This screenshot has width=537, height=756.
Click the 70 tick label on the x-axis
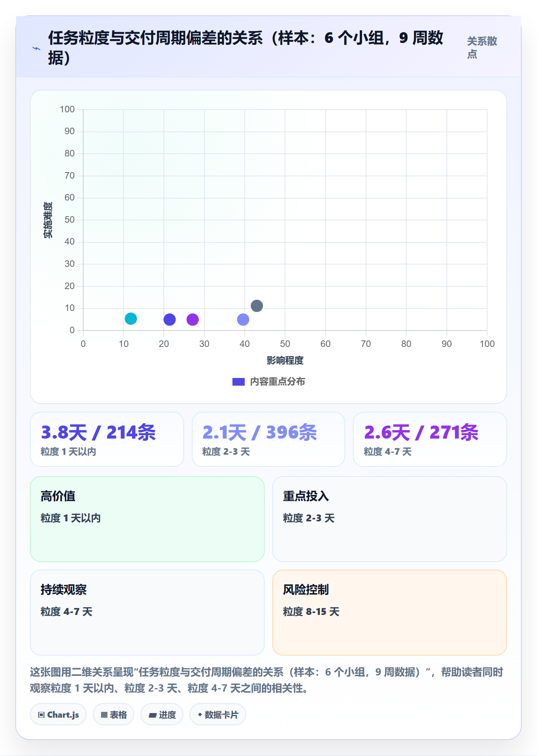tap(366, 344)
